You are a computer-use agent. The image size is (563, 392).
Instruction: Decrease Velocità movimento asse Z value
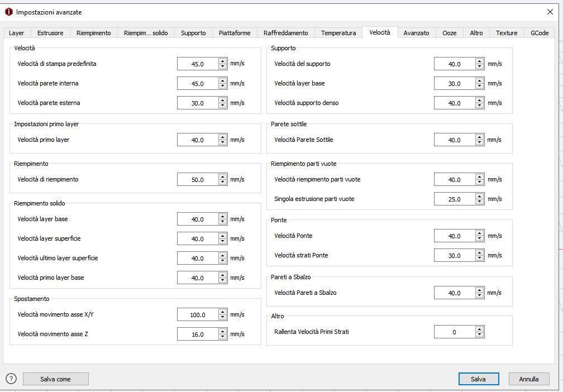coord(223,337)
